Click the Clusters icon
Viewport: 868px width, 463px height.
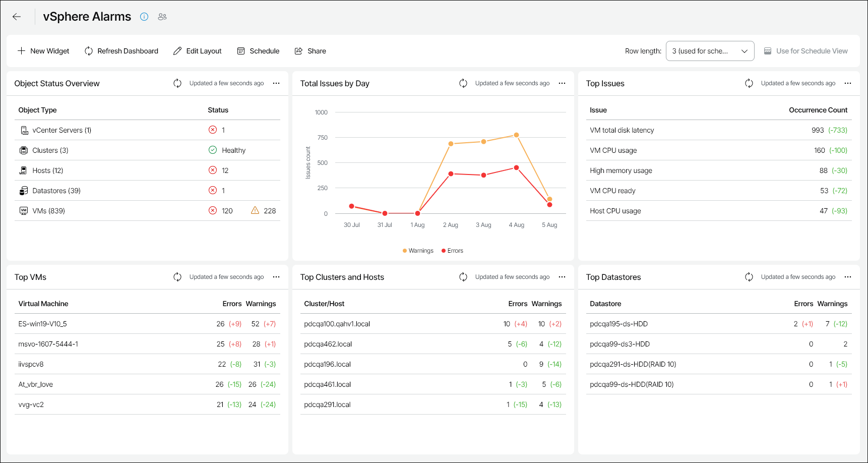(x=24, y=150)
